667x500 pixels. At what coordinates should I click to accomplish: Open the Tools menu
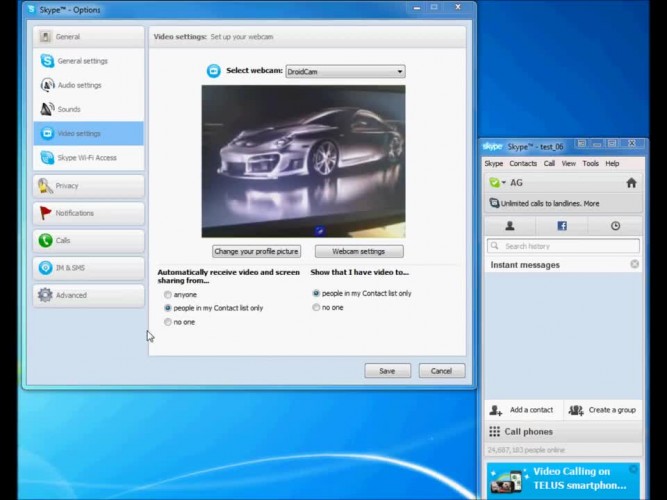coord(591,163)
